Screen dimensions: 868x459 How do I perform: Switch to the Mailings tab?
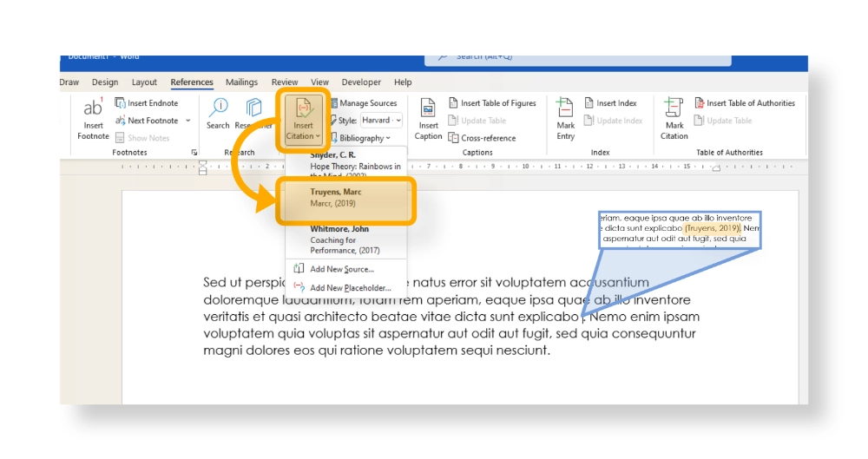(241, 82)
